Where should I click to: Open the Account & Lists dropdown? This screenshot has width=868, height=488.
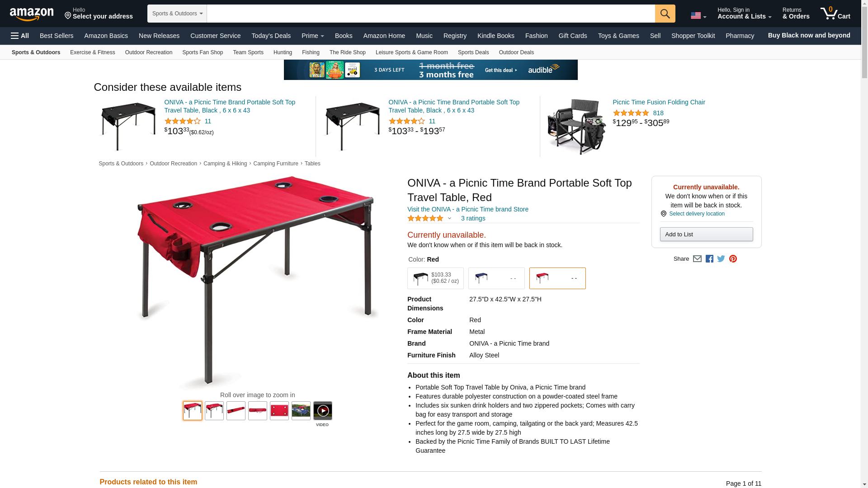tap(744, 14)
